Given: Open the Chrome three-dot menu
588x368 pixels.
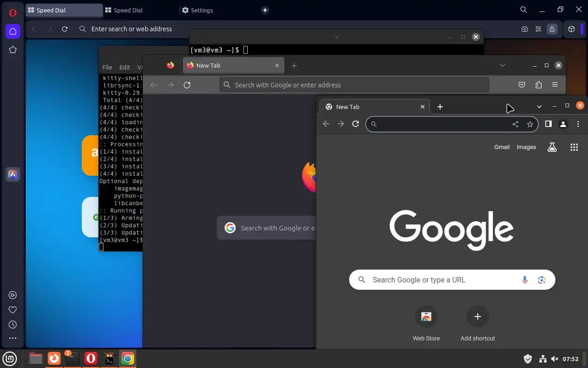Looking at the screenshot, I should click(x=578, y=124).
